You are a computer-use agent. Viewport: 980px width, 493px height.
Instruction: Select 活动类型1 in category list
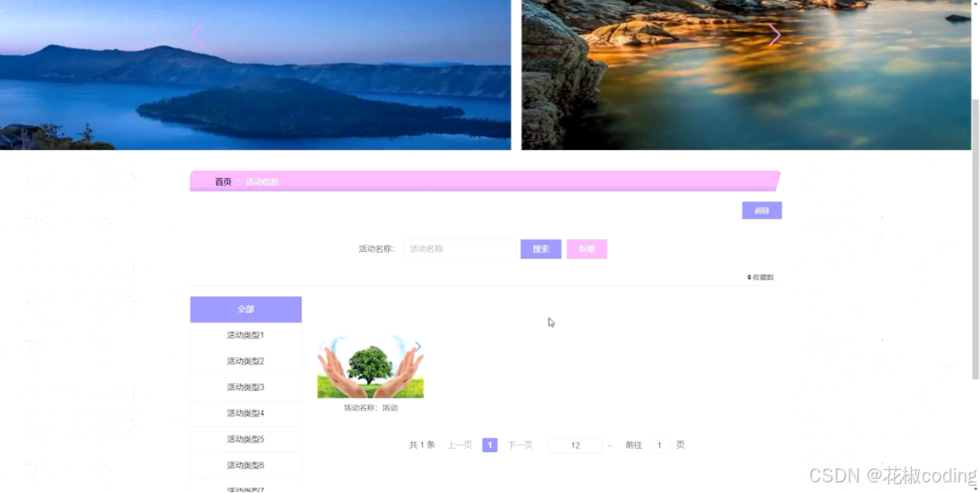(245, 335)
